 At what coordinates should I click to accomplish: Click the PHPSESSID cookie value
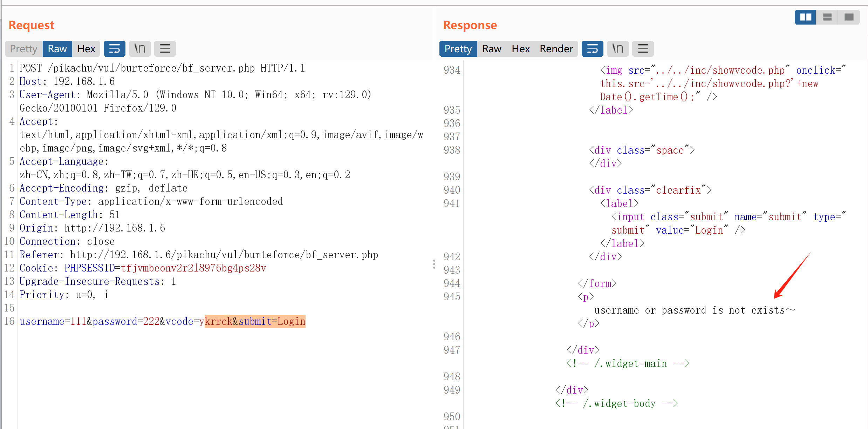(193, 268)
